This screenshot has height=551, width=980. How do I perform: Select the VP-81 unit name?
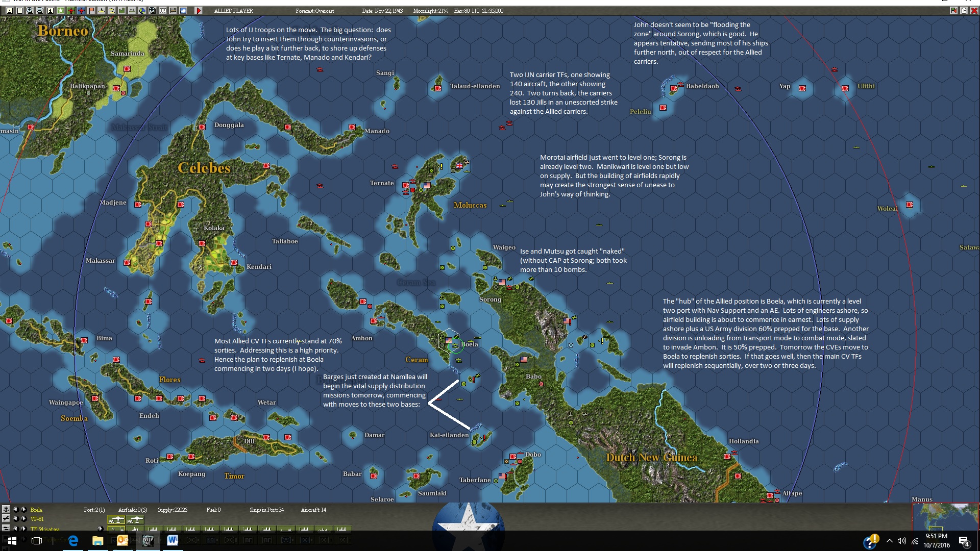[37, 519]
